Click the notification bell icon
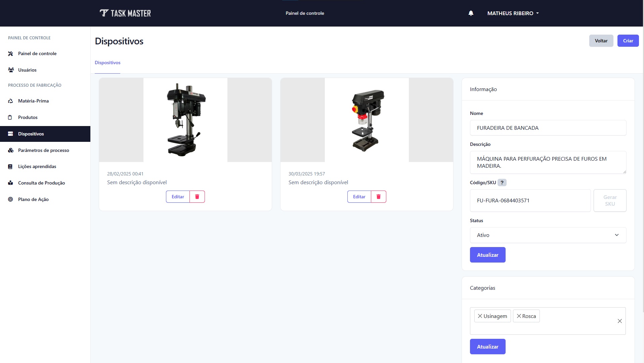 [471, 13]
